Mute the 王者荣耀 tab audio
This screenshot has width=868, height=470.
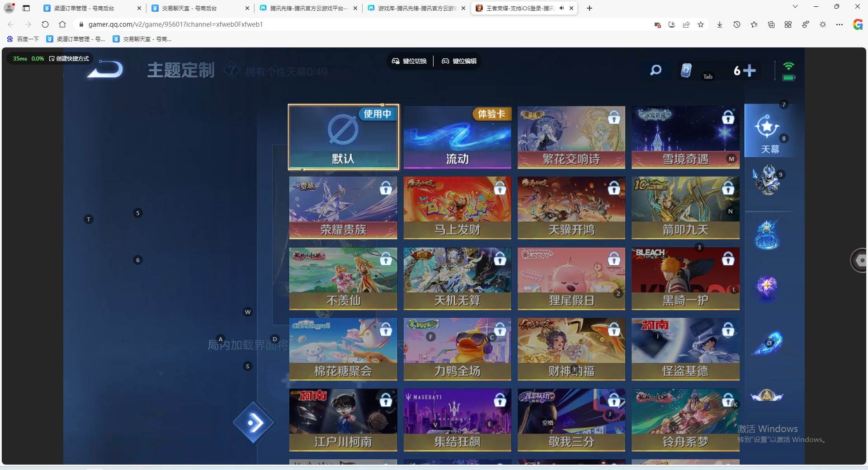click(x=561, y=8)
